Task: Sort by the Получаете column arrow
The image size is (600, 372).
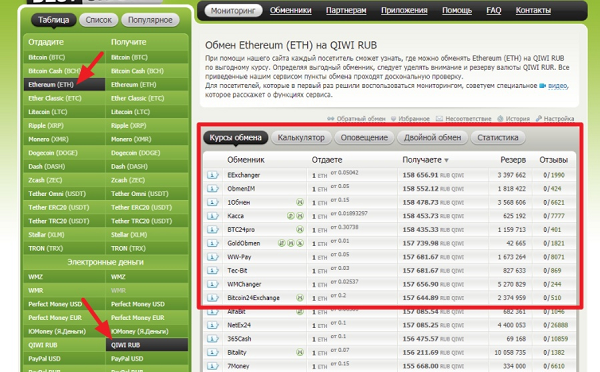Action: click(x=447, y=160)
